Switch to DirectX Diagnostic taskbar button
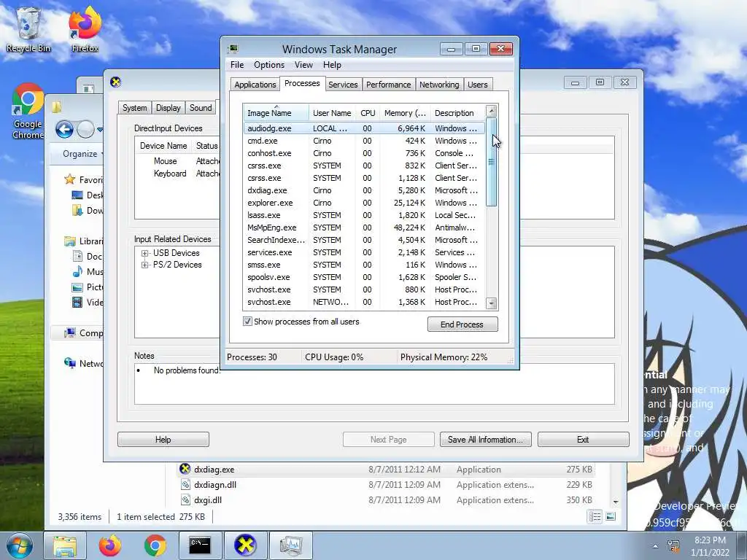747x560 pixels. 245,545
